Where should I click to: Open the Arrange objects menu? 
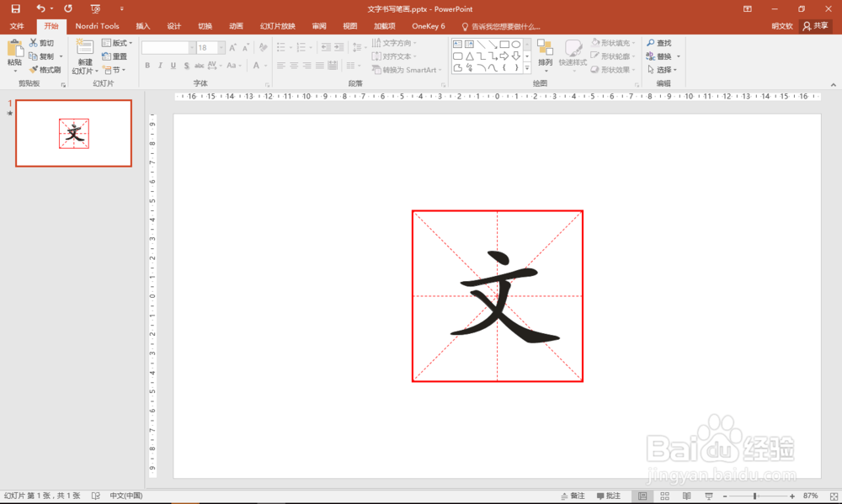(x=545, y=54)
